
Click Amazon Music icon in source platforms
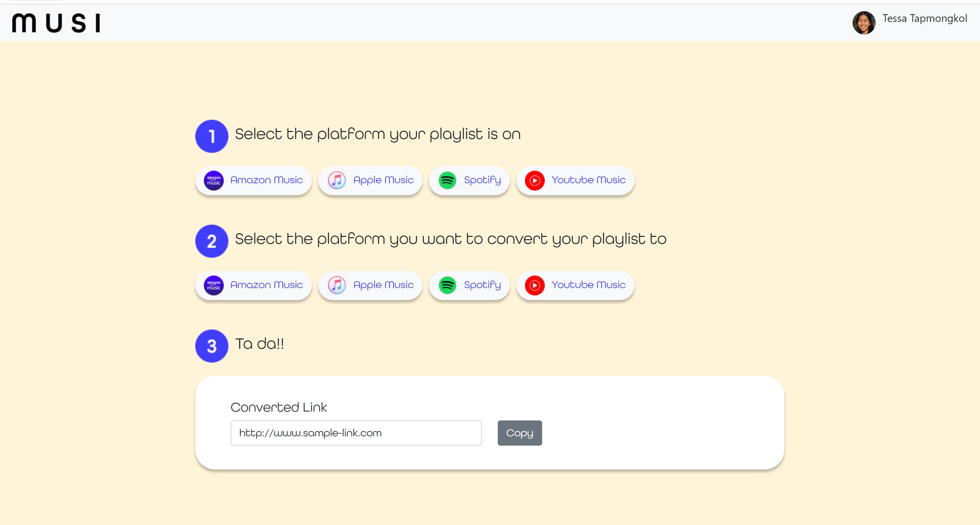tap(213, 181)
